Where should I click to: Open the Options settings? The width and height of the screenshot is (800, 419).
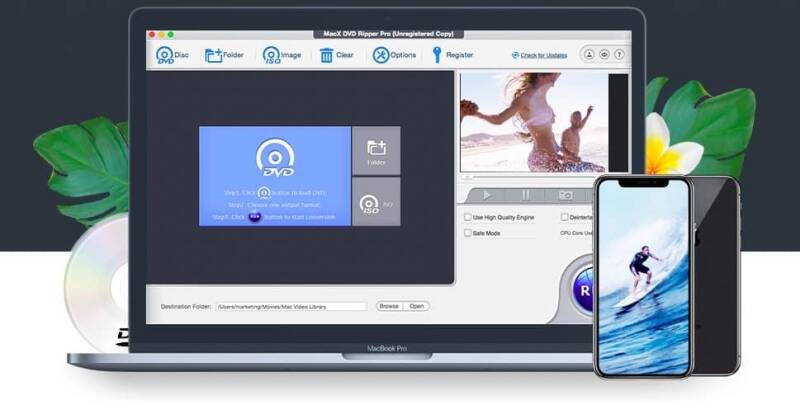pyautogui.click(x=394, y=55)
